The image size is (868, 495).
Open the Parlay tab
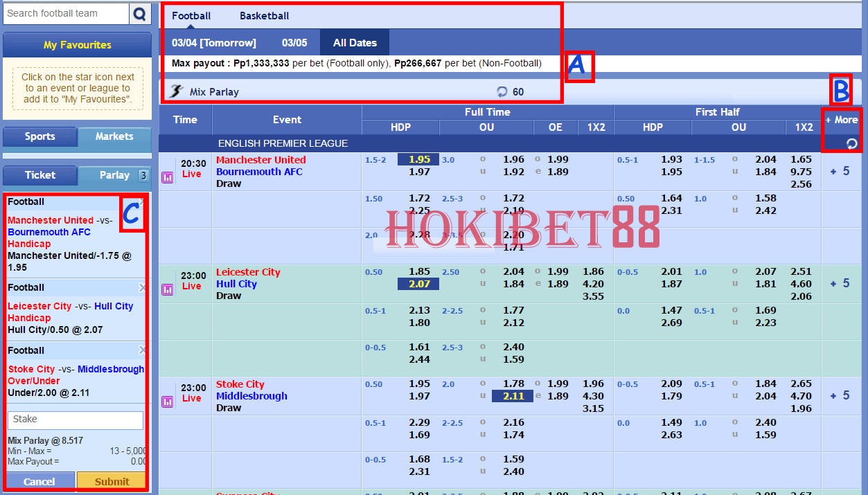coord(114,175)
